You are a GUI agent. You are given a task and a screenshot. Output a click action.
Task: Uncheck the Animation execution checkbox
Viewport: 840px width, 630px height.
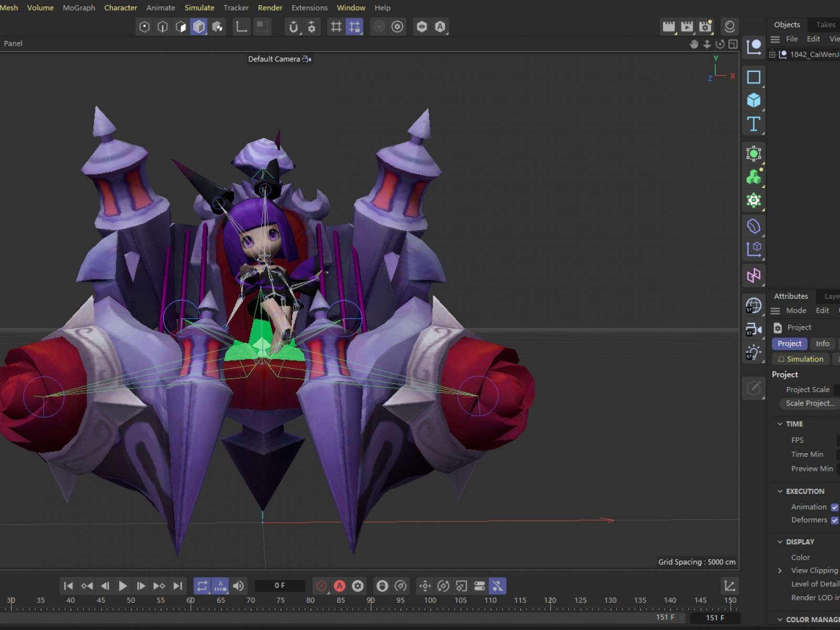coord(835,507)
